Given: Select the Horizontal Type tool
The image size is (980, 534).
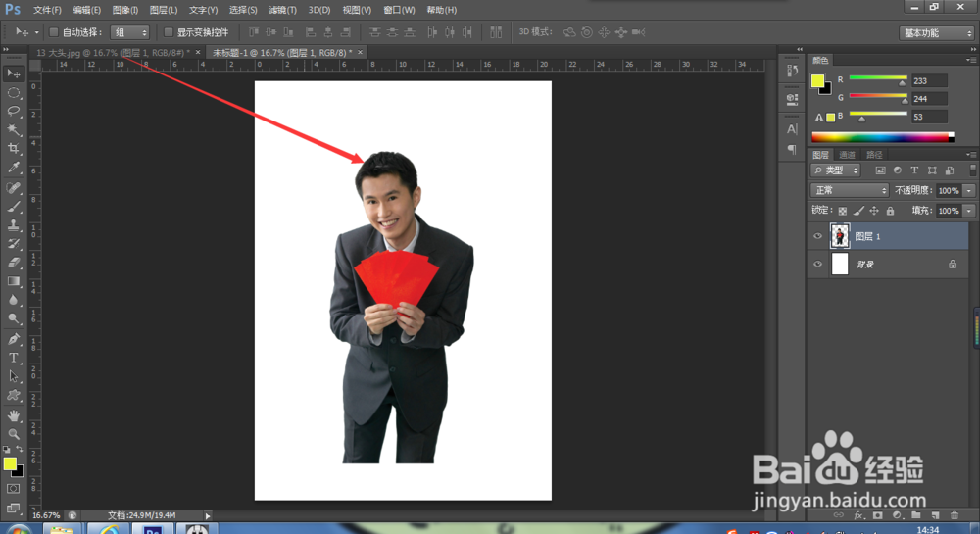Looking at the screenshot, I should (x=13, y=358).
